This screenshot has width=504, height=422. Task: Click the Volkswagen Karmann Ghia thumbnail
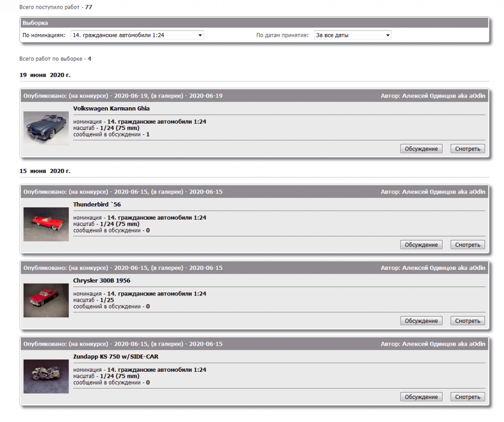[x=46, y=128]
